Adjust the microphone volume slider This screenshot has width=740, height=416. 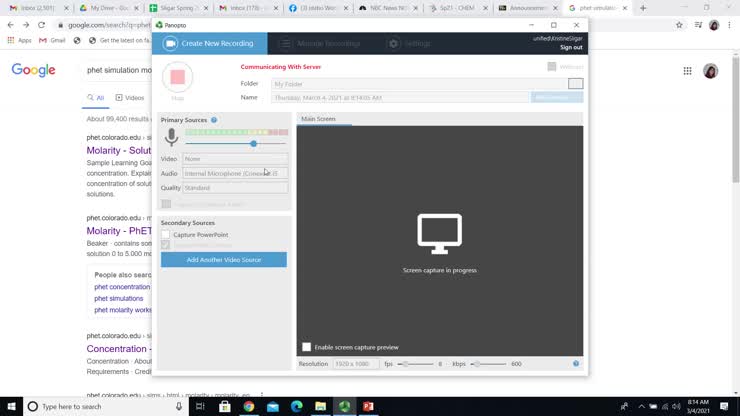click(x=253, y=144)
